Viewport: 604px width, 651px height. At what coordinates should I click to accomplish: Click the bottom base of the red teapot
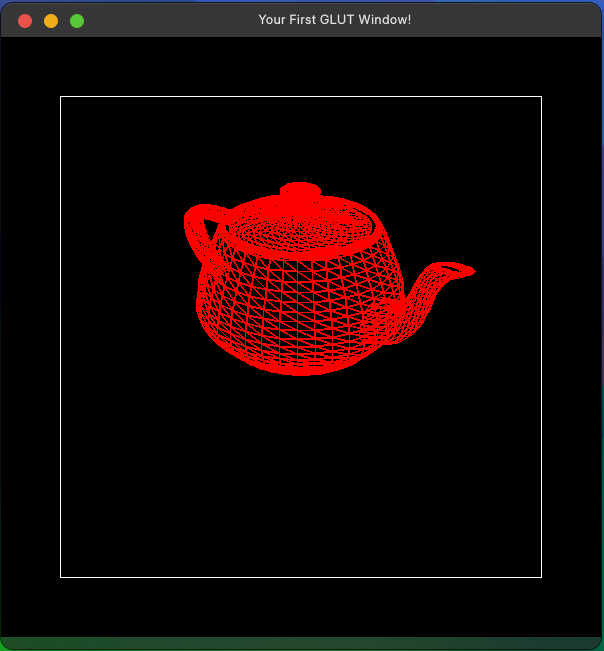(300, 366)
